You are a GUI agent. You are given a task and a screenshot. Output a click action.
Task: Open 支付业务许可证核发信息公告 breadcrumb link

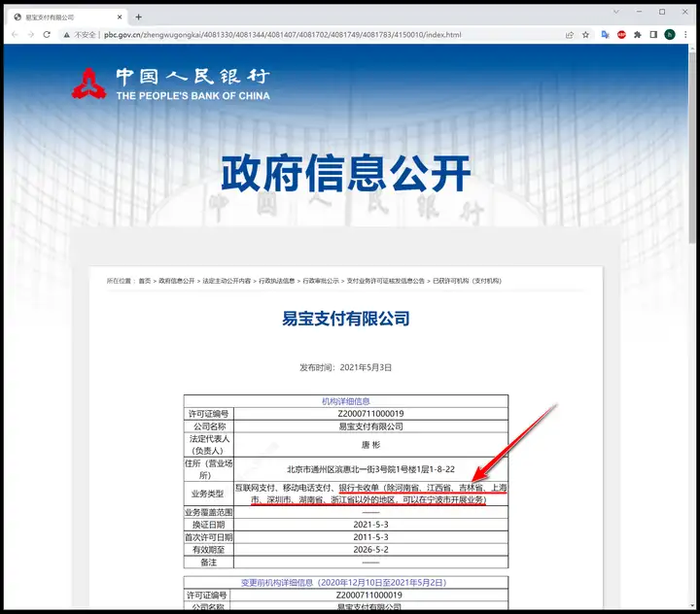(386, 281)
